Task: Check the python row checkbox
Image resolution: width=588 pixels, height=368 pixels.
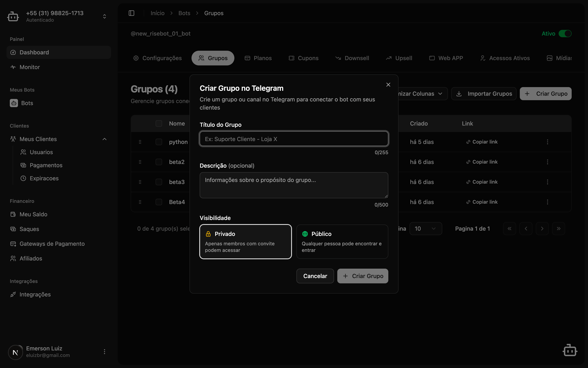Action: coord(159,142)
